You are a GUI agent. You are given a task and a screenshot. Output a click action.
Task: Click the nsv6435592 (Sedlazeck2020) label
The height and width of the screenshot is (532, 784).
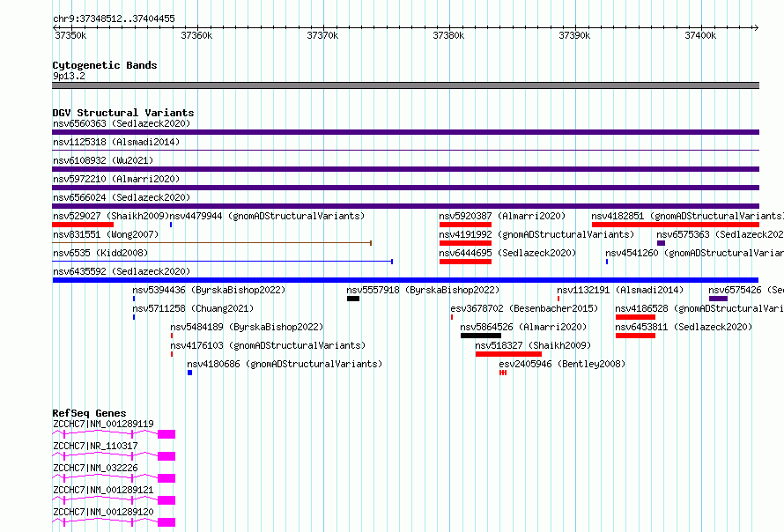122,271
